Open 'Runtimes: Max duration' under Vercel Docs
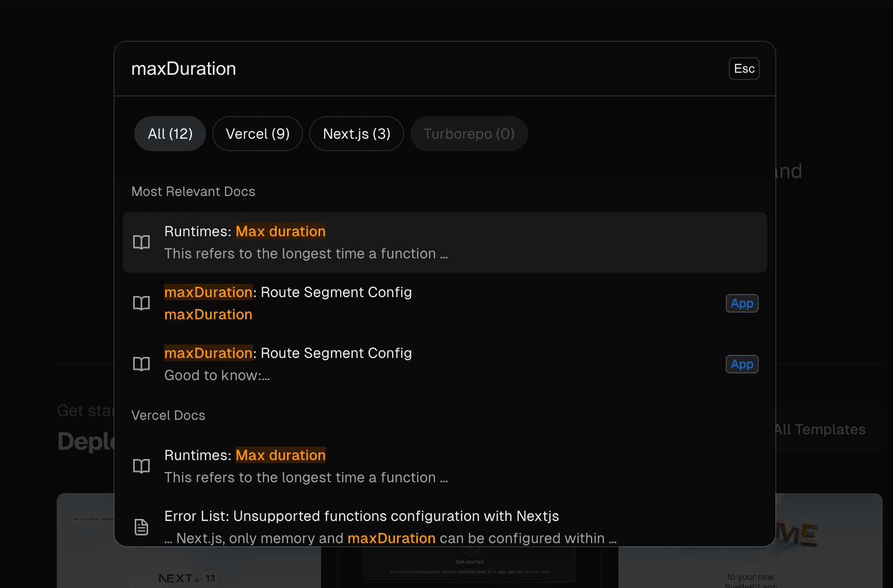 coord(413,466)
